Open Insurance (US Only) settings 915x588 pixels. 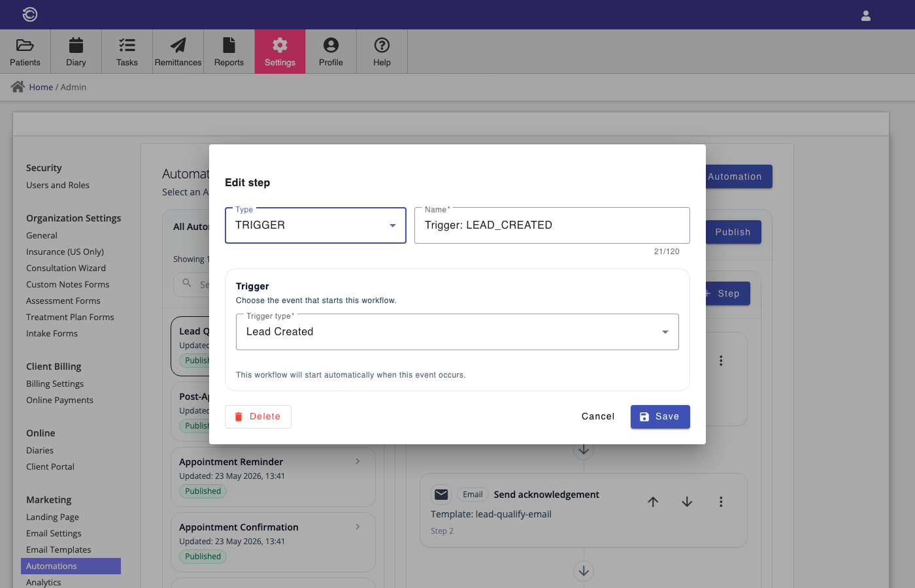click(65, 252)
